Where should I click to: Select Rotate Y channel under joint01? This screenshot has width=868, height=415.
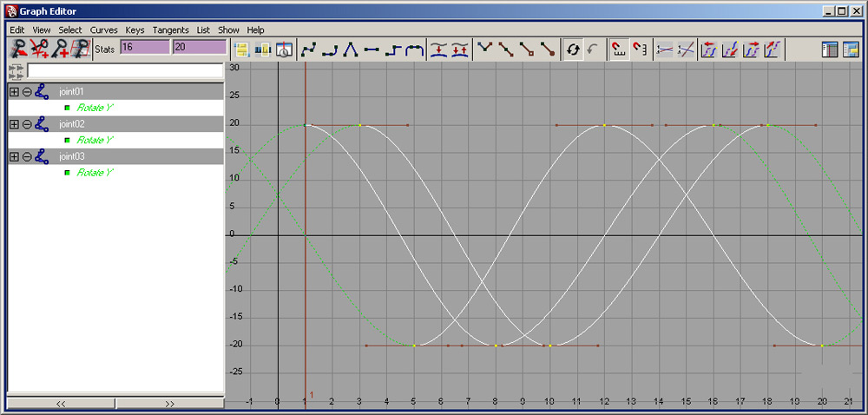95,108
